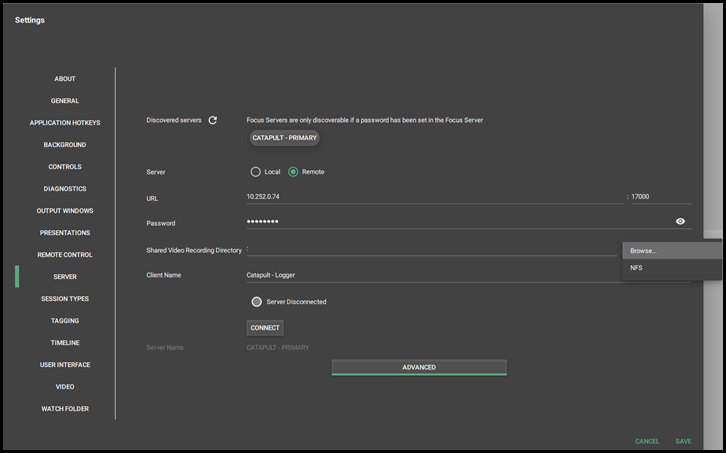Select the Local server radio button
726x453 pixels.
click(x=255, y=172)
